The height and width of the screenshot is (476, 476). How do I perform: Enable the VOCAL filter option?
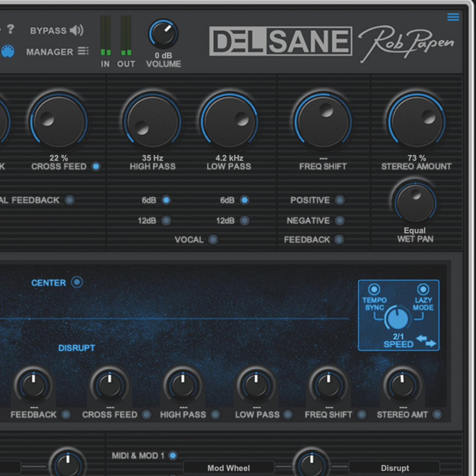pos(213,239)
